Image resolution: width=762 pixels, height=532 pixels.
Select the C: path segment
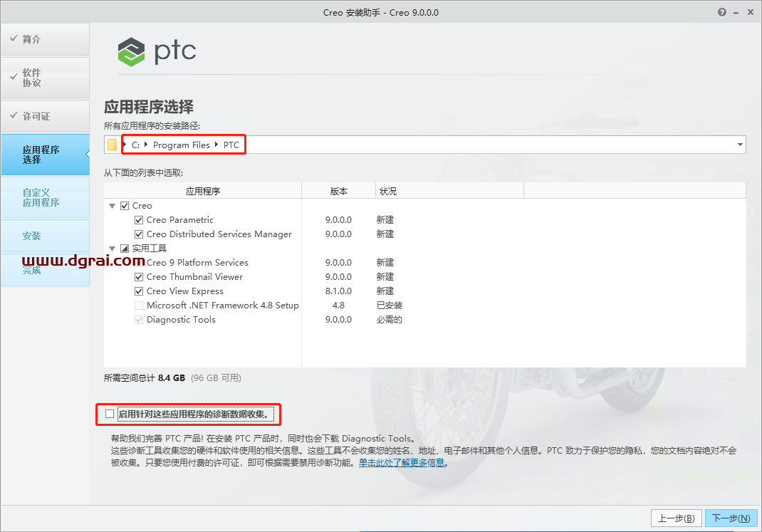click(x=135, y=145)
